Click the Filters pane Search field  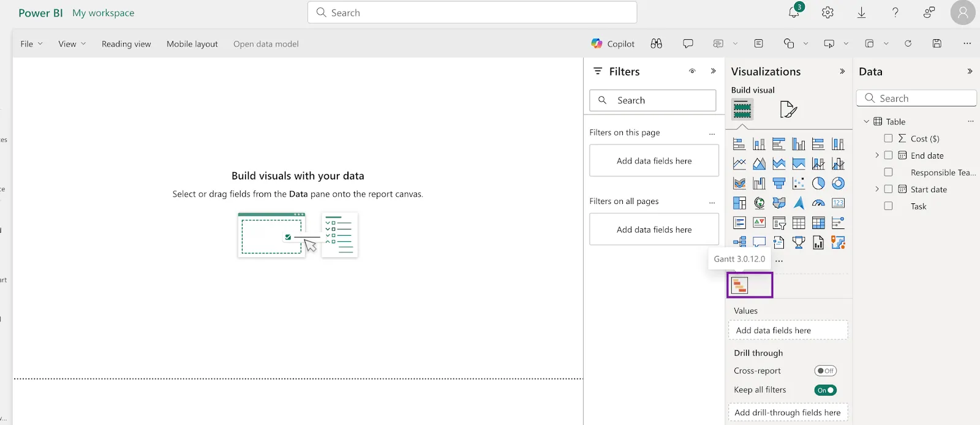pyautogui.click(x=653, y=100)
